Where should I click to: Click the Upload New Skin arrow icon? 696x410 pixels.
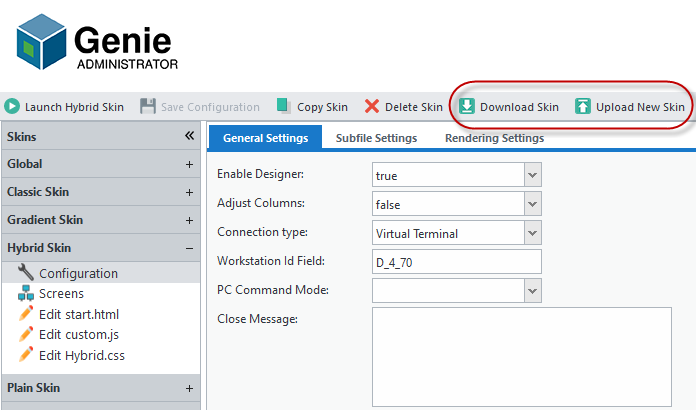[583, 106]
